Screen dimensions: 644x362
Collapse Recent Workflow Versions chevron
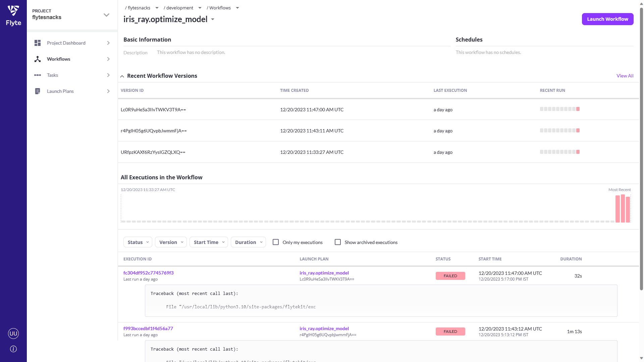tap(122, 76)
